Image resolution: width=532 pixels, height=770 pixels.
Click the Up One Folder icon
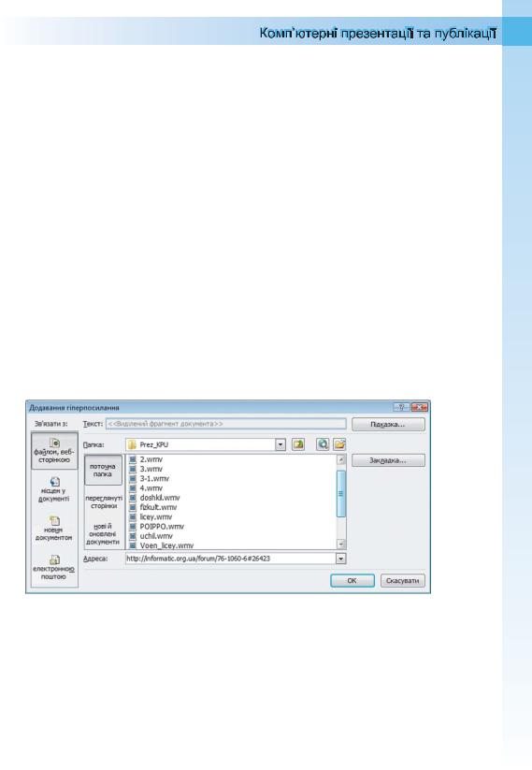pos(298,444)
